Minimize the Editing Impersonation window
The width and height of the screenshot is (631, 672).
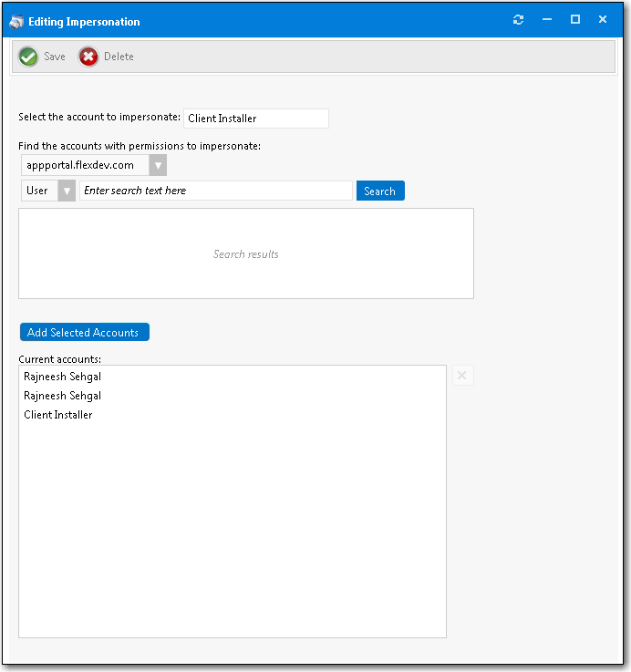547,20
